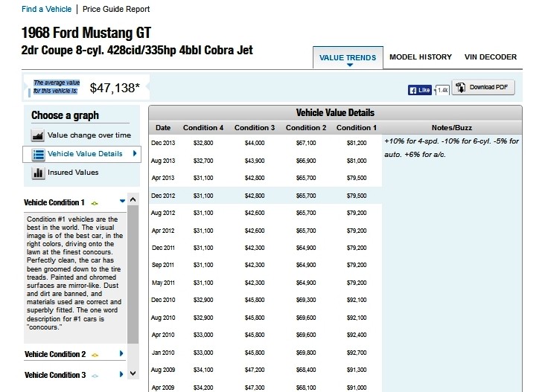Click the condition panel scrollbar thumb

tap(133, 274)
